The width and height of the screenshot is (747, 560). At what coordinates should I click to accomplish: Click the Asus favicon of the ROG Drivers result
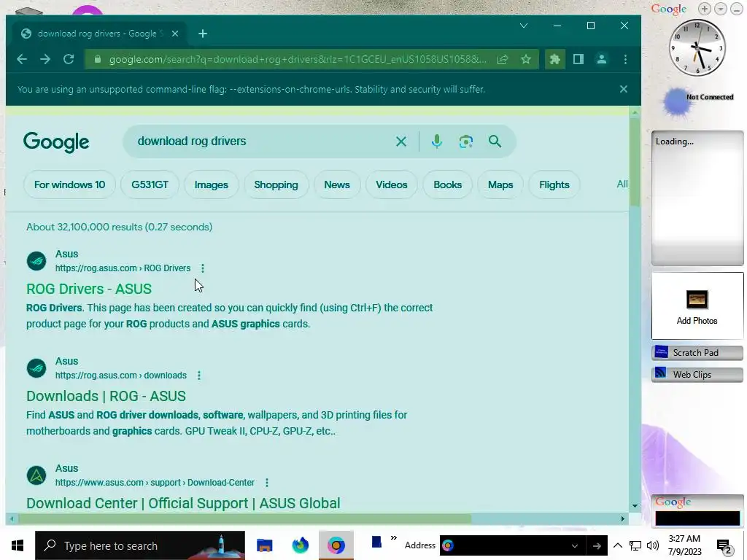(36, 261)
